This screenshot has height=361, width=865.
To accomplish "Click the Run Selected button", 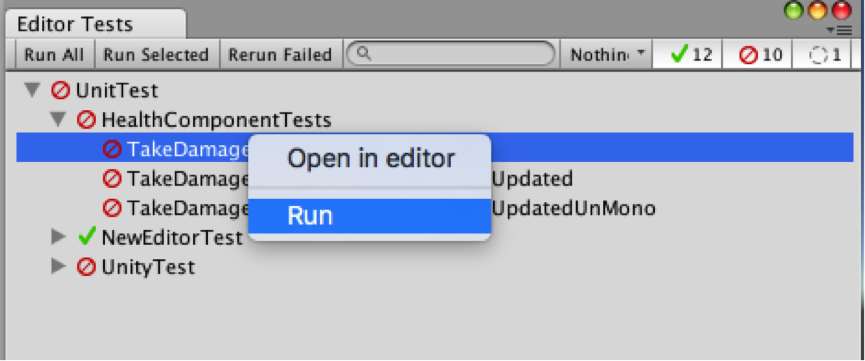I will [157, 54].
